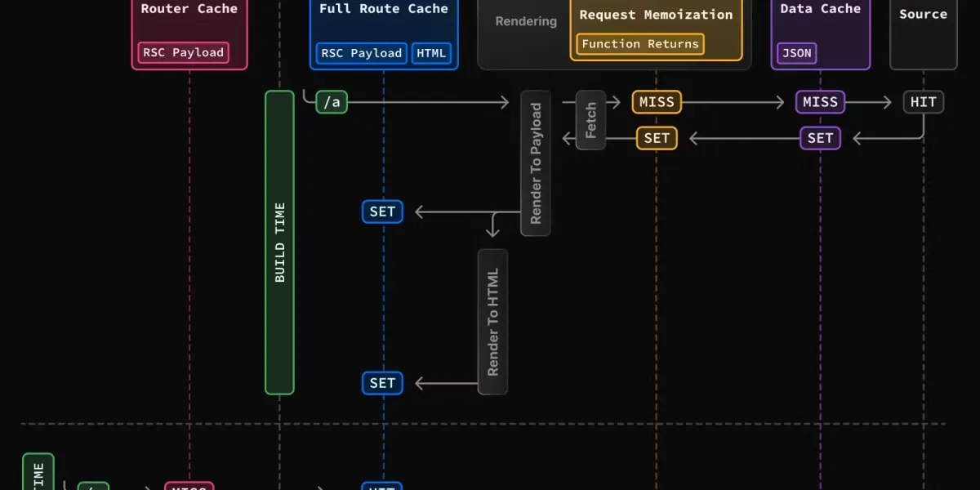Image resolution: width=980 pixels, height=490 pixels.
Task: Click the blue RSC Payload tag in Full Route Cache
Action: [361, 53]
